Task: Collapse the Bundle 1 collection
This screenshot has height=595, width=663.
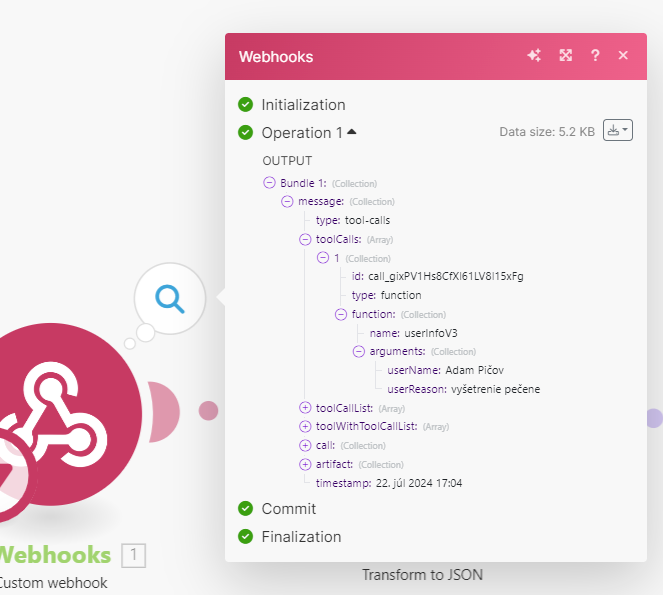Action: (269, 183)
